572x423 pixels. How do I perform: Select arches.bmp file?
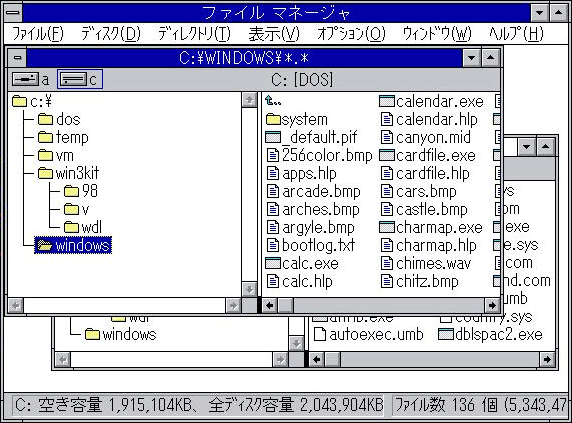[313, 209]
